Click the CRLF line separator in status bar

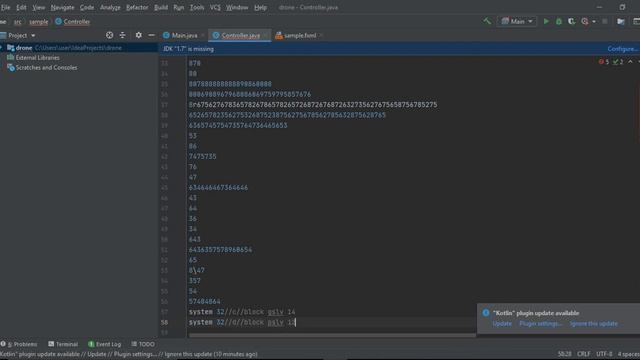583,354
